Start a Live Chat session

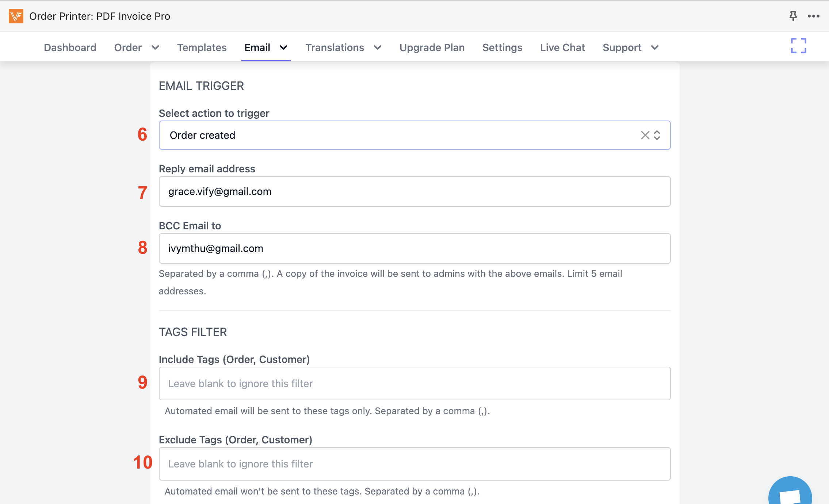pos(562,47)
